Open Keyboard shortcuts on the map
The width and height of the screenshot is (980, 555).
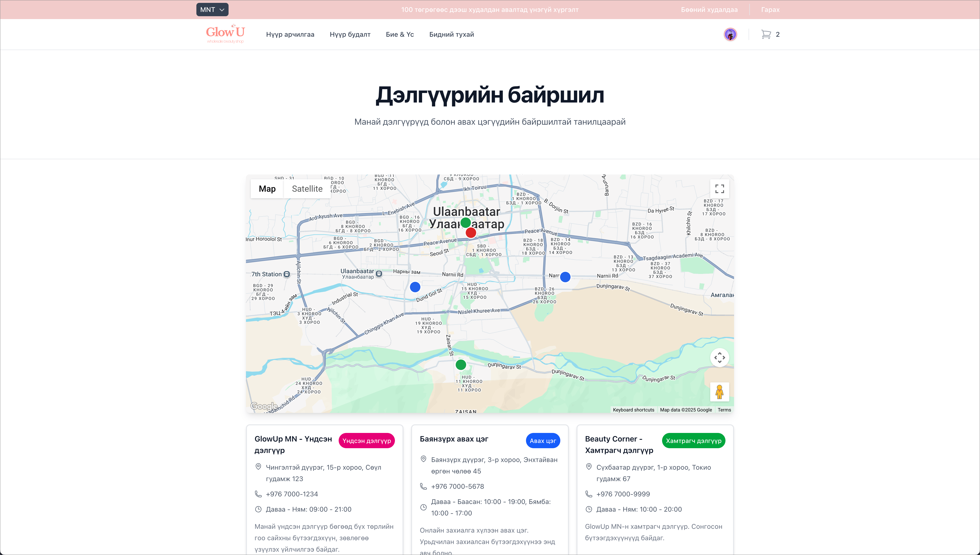(633, 410)
